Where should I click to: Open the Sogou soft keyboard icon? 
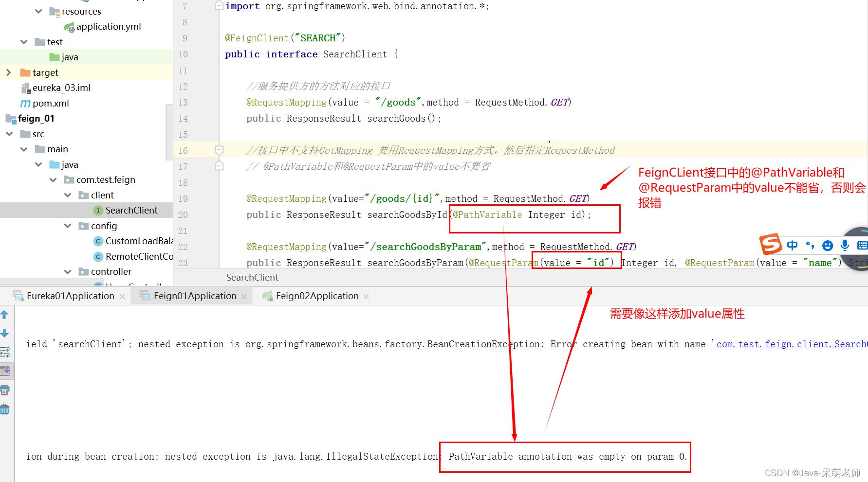[x=862, y=245]
